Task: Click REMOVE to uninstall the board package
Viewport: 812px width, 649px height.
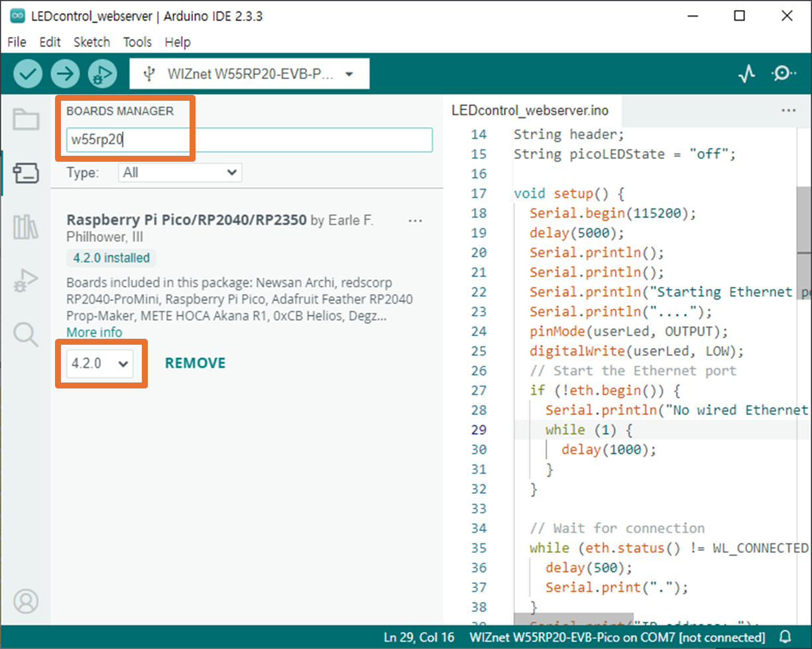Action: click(196, 363)
